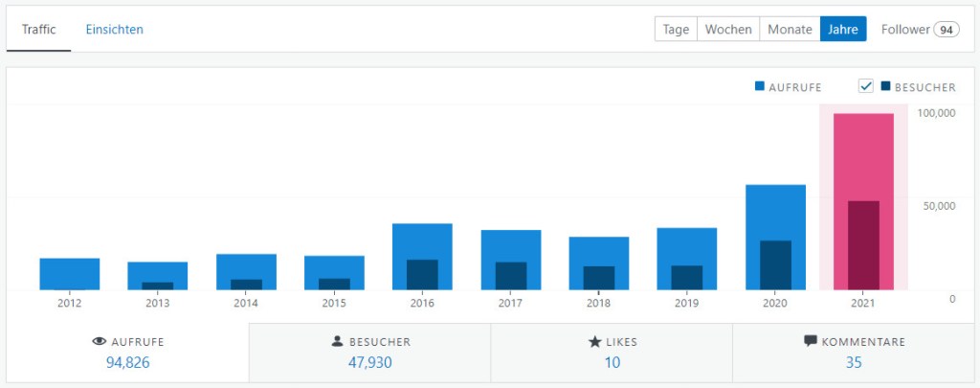Click the eye icon next to Aufrufe
980x388 pixels.
tap(99, 341)
